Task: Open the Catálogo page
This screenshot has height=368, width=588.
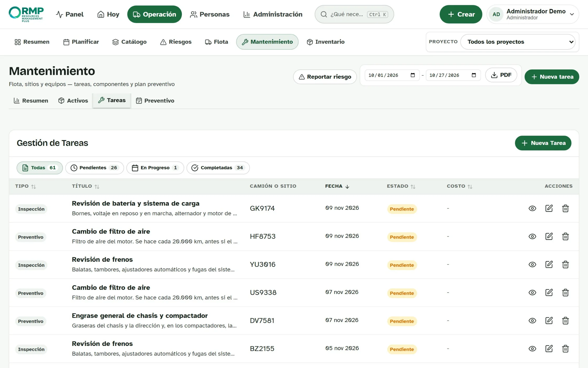Action: point(129,42)
